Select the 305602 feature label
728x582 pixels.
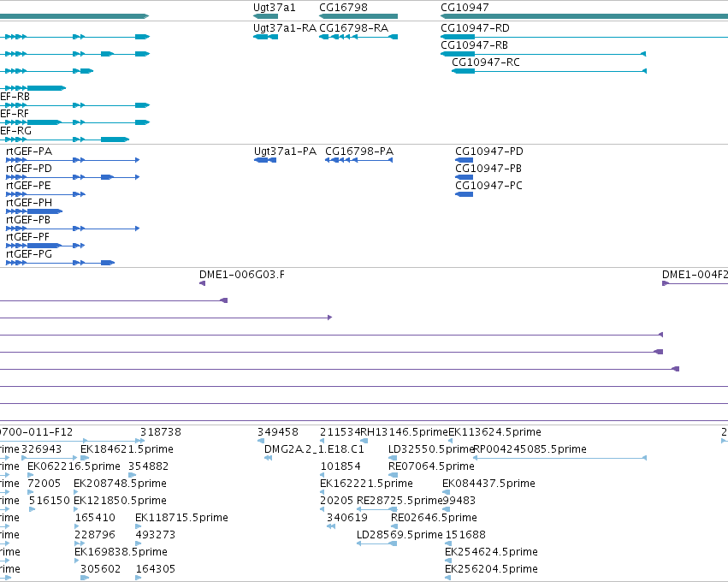[x=100, y=569]
